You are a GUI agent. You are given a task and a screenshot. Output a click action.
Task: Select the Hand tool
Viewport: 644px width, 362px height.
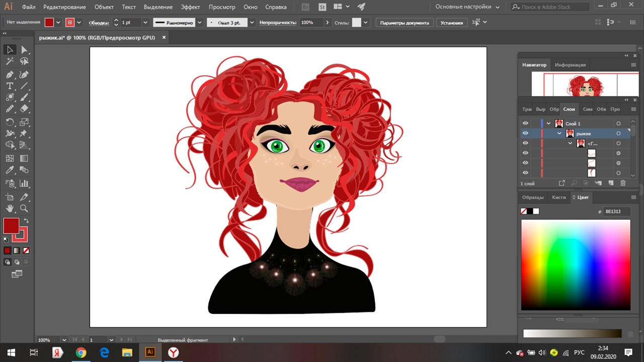10,208
